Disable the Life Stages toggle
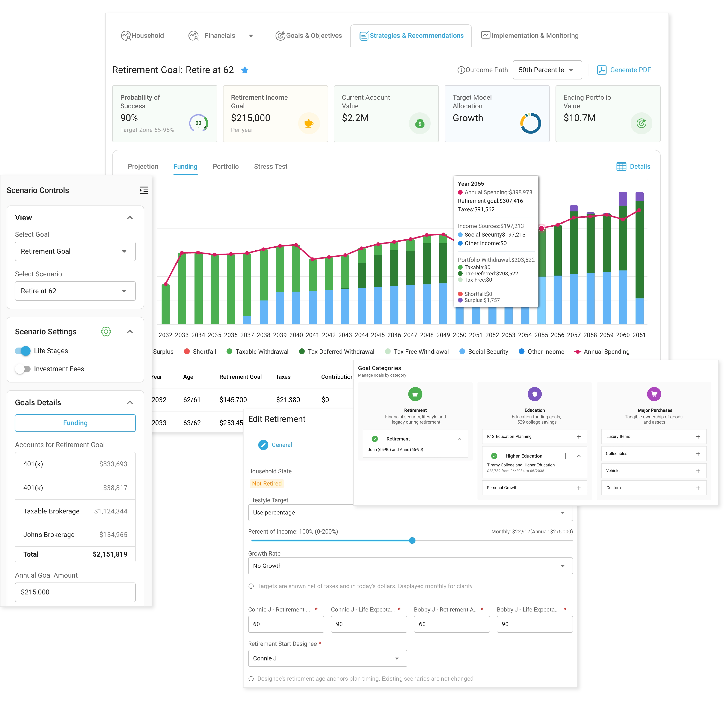 point(23,351)
